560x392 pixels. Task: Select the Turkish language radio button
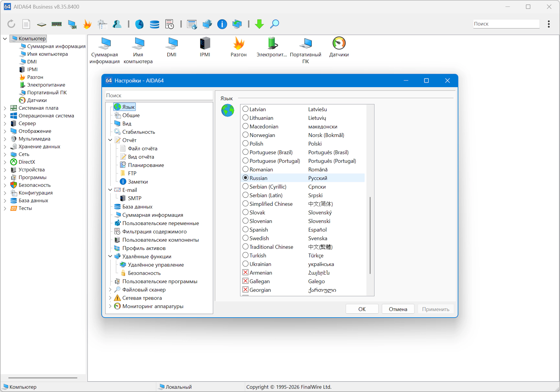(x=245, y=255)
